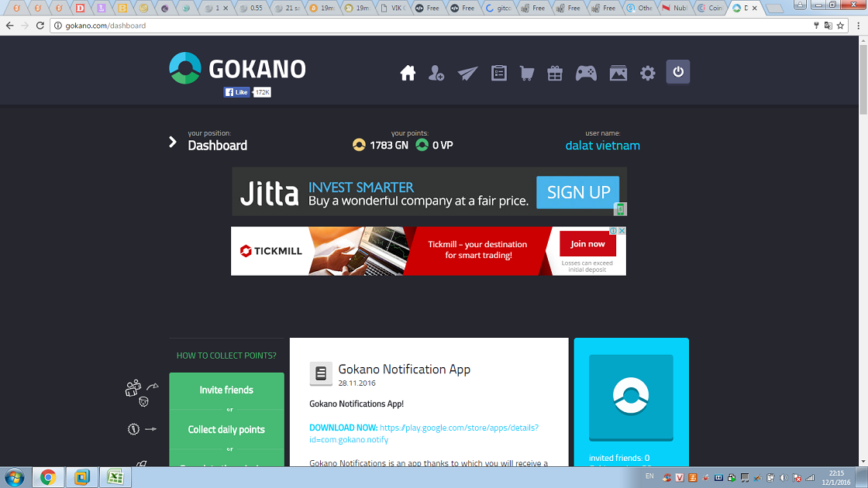Screen dimensions: 868x488
Task: Open the paper plane missions icon
Action: coord(467,73)
